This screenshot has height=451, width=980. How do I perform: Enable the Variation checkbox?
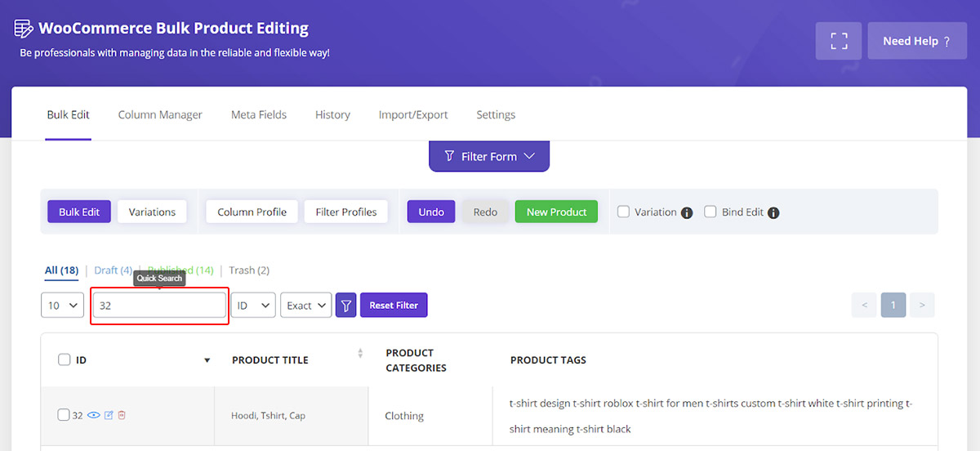point(623,212)
